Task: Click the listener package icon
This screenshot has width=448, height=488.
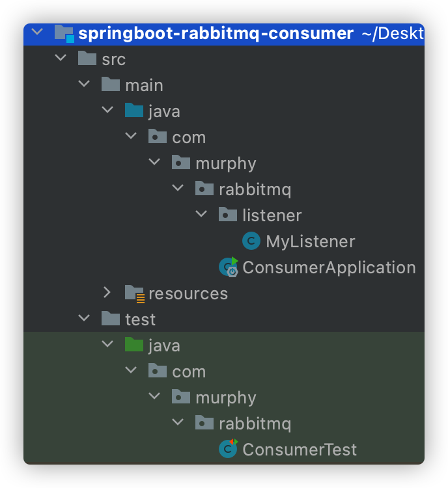Action: 228,215
